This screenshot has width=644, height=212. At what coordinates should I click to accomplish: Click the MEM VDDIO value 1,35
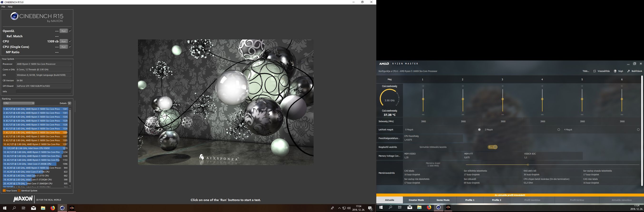point(406,157)
